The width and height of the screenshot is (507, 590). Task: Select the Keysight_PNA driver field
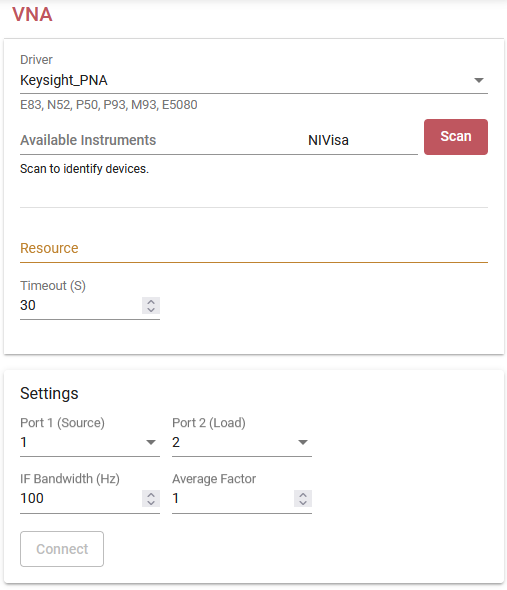[x=254, y=80]
